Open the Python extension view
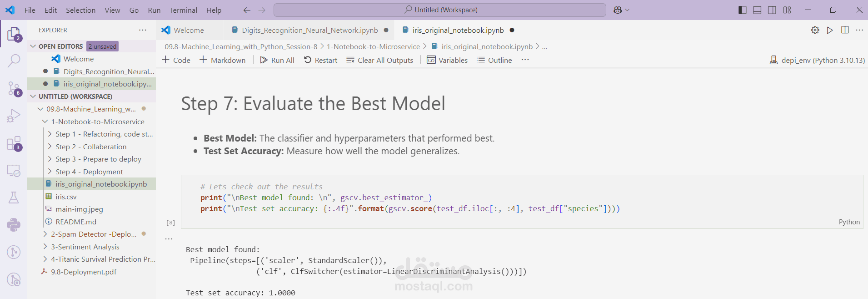Image resolution: width=868 pixels, height=299 pixels. (14, 224)
